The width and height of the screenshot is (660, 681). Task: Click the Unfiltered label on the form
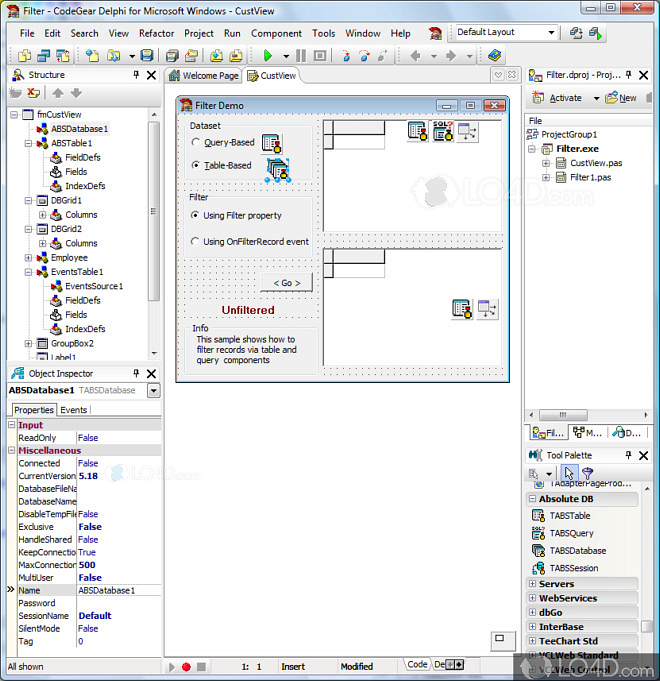tap(248, 310)
